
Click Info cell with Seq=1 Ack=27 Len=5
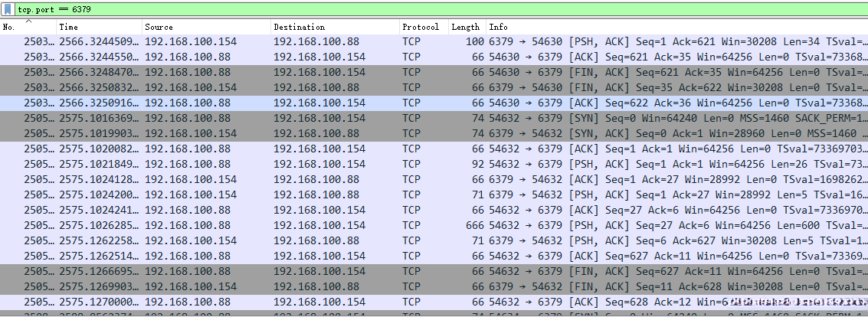[678, 194]
